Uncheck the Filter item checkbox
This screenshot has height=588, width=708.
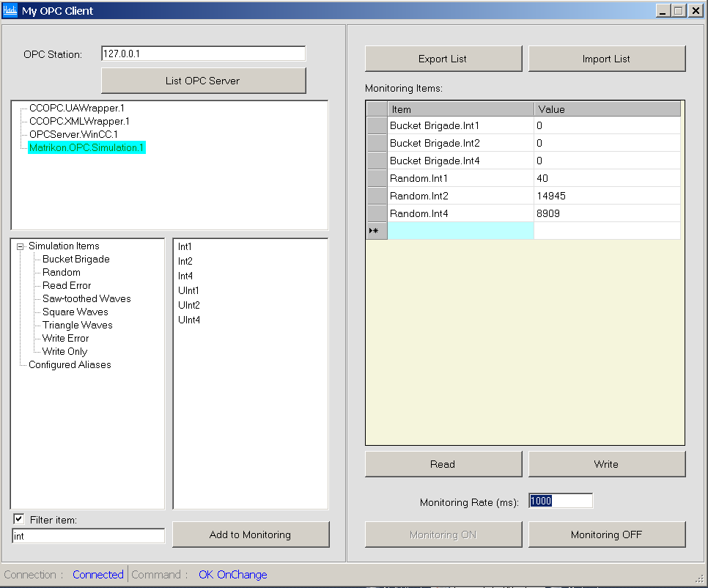[18, 519]
